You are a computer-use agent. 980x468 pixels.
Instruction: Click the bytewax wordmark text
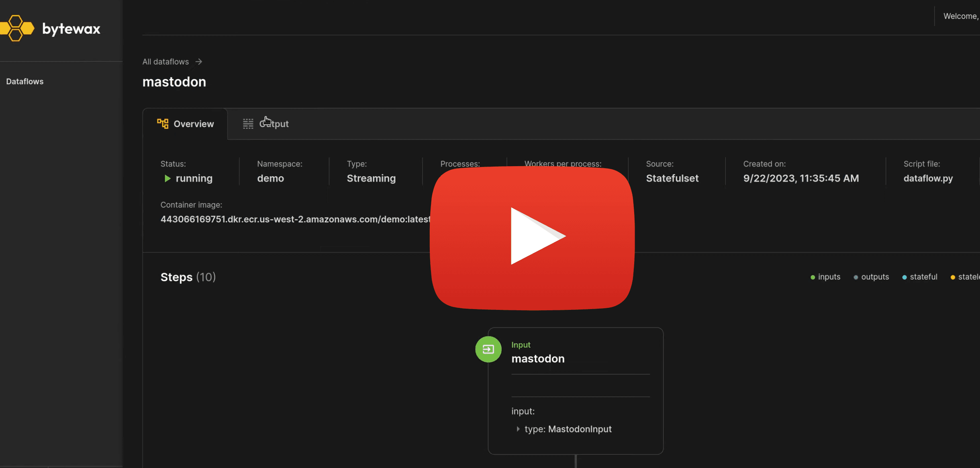(x=71, y=29)
